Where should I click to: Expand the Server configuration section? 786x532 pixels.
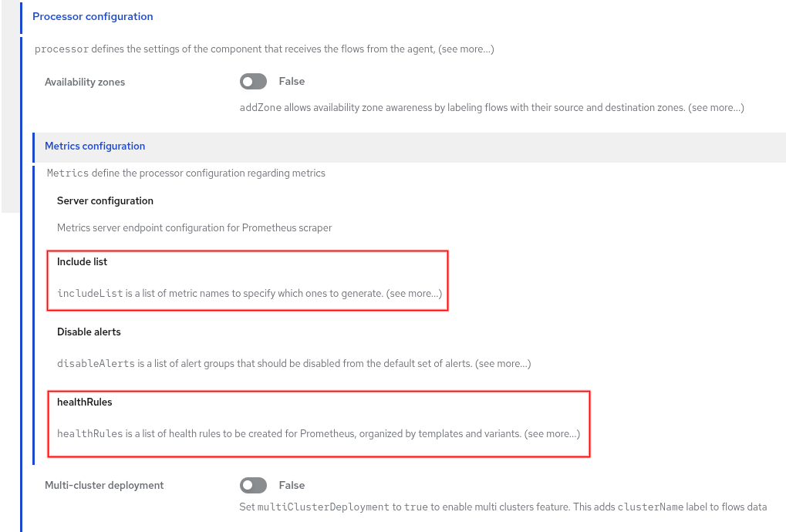click(105, 200)
